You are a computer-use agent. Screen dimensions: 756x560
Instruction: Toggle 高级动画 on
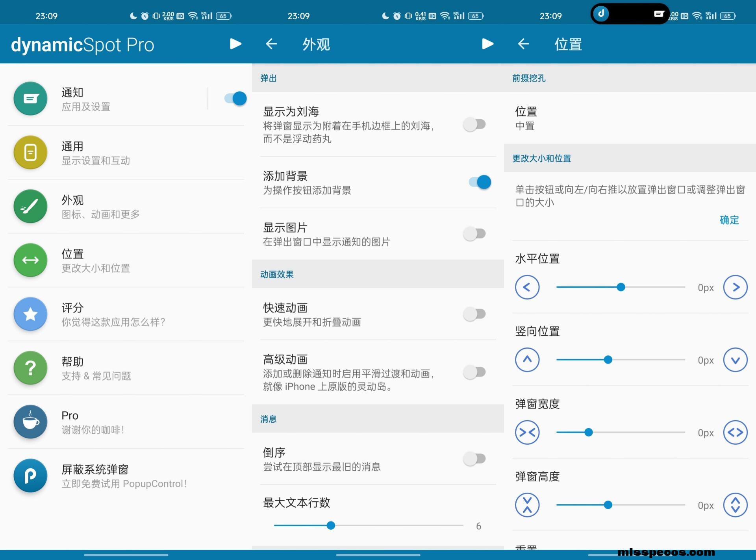click(x=474, y=372)
